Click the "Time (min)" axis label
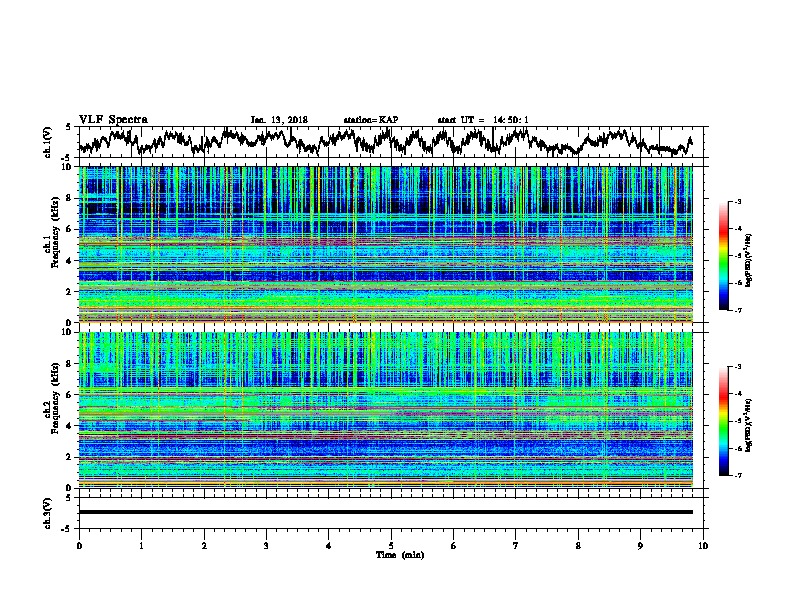The width and height of the screenshot is (792, 612). coord(400,555)
